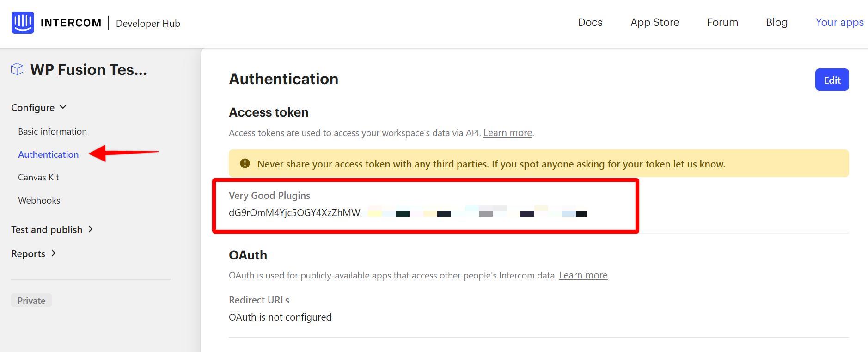This screenshot has width=868, height=352.
Task: Click the warning icon in yellow banner
Action: (245, 163)
